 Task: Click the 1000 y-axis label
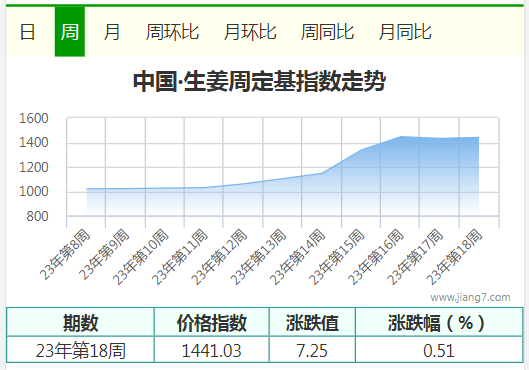coord(34,192)
